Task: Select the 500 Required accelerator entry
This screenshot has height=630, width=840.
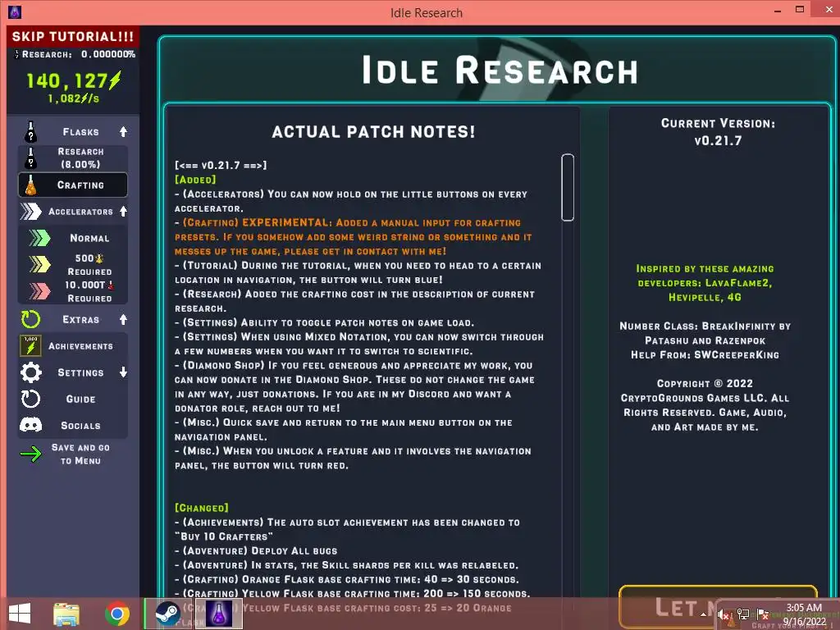Action: click(x=73, y=265)
